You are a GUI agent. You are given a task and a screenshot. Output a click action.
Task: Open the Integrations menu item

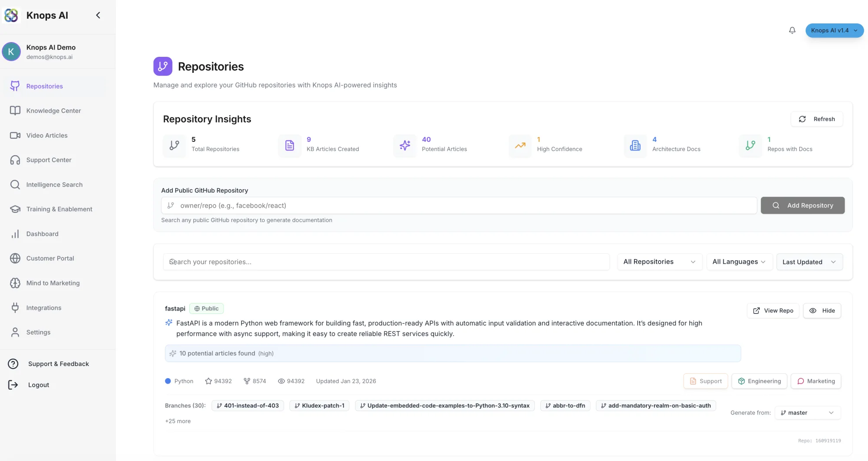coord(44,308)
